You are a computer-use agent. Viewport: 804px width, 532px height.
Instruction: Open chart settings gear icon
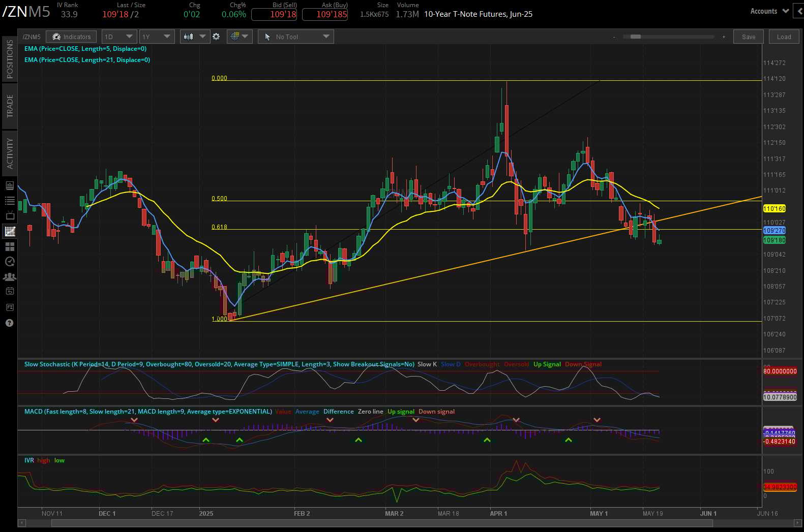[216, 37]
